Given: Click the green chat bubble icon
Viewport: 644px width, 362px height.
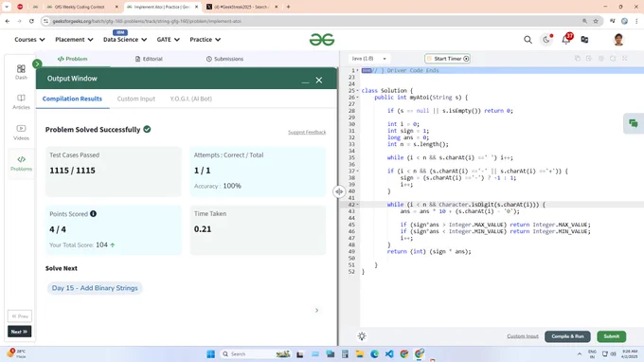Looking at the screenshot, I should [634, 123].
